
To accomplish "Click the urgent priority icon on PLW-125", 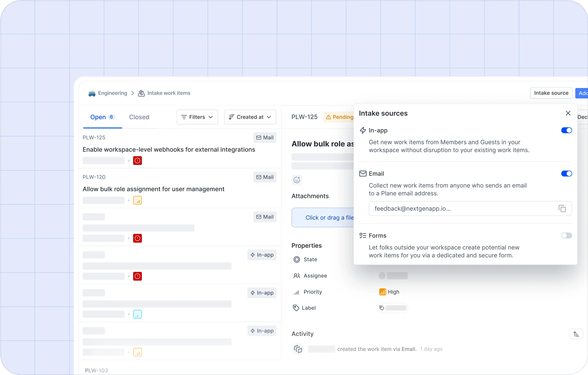I will tap(137, 160).
